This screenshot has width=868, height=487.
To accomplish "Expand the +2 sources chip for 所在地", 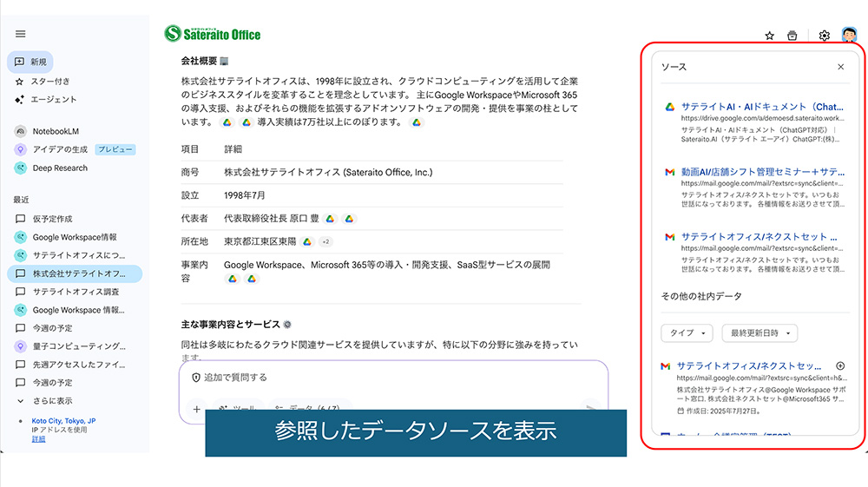I will (x=325, y=241).
